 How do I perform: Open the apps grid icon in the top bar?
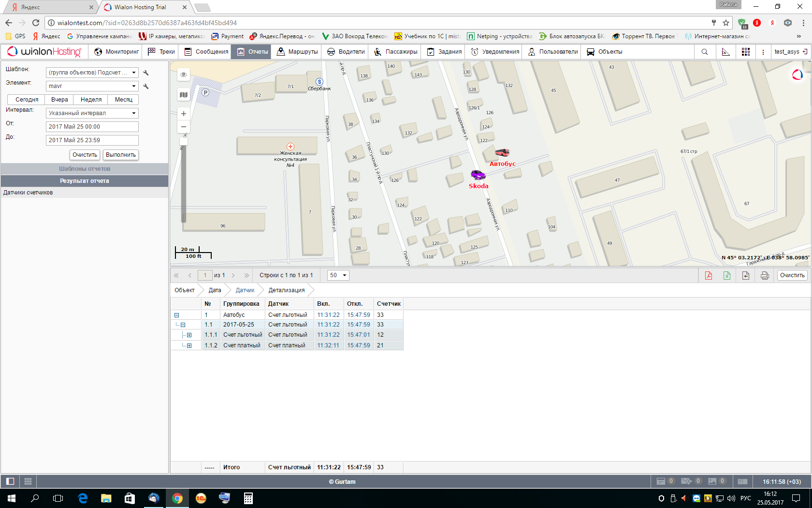click(746, 52)
